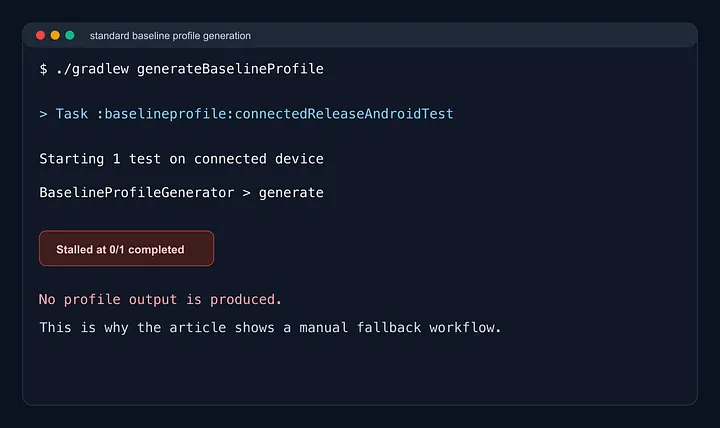Click :baselineprofile:connectedReleaseAndroidTest task name
The width and height of the screenshot is (720, 428).
[275, 114]
